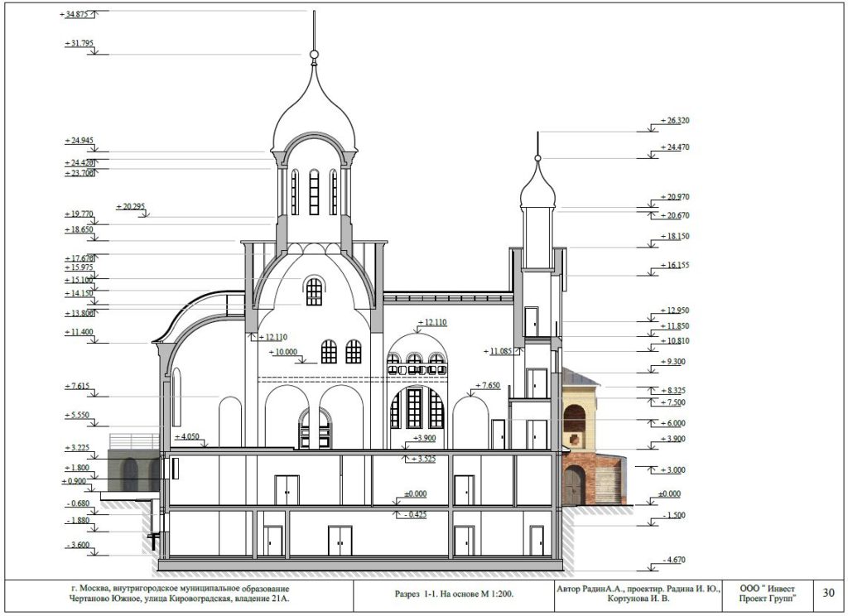The width and height of the screenshot is (848, 616).
Task: Click the author names title block cell
Action: [x=637, y=594]
